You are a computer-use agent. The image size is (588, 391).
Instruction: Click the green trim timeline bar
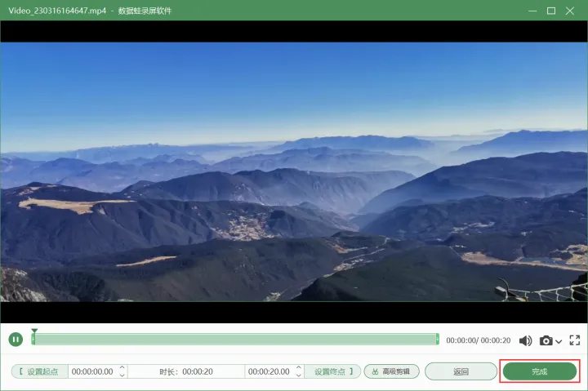point(235,340)
